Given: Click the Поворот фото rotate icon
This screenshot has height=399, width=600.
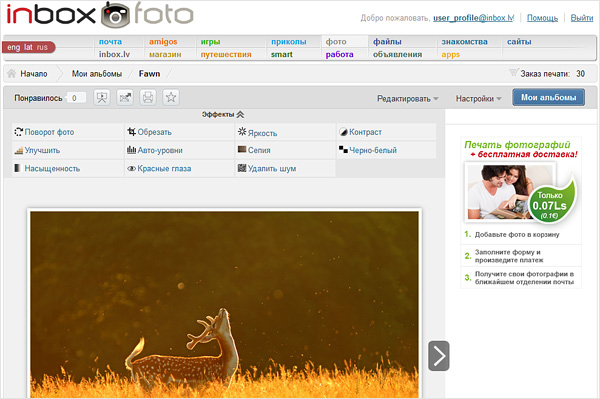Looking at the screenshot, I should tap(18, 132).
